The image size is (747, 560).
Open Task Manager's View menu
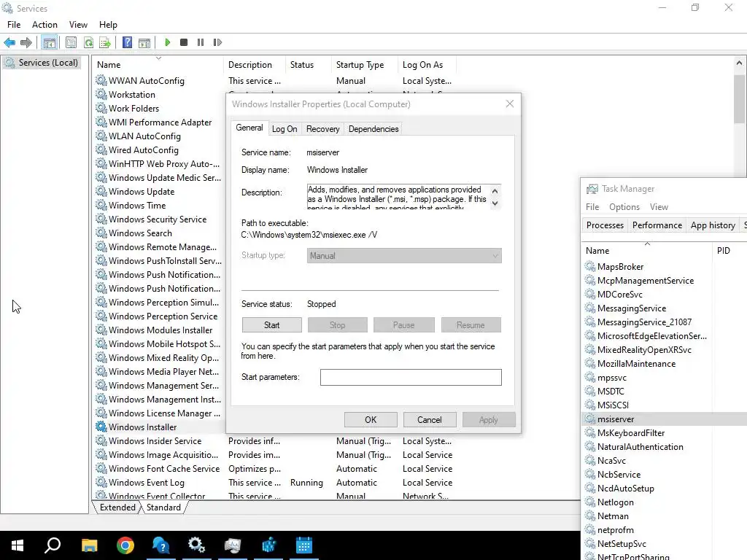coord(659,207)
